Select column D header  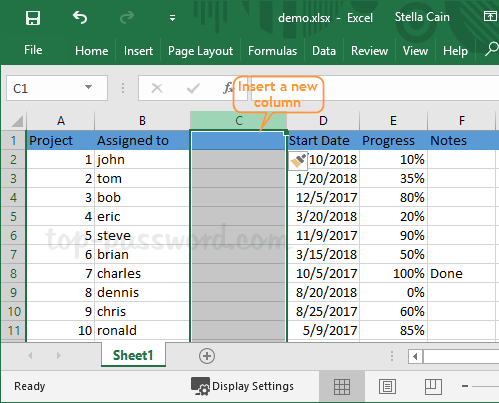[323, 121]
